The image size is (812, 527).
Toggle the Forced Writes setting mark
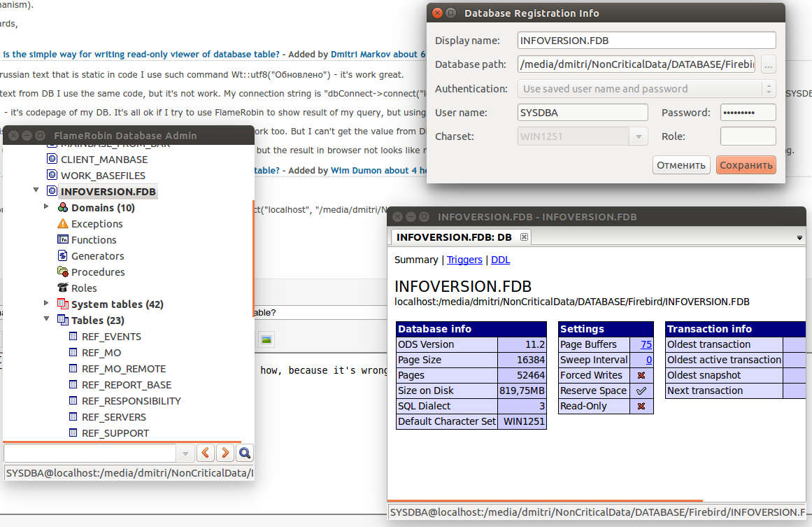point(641,375)
